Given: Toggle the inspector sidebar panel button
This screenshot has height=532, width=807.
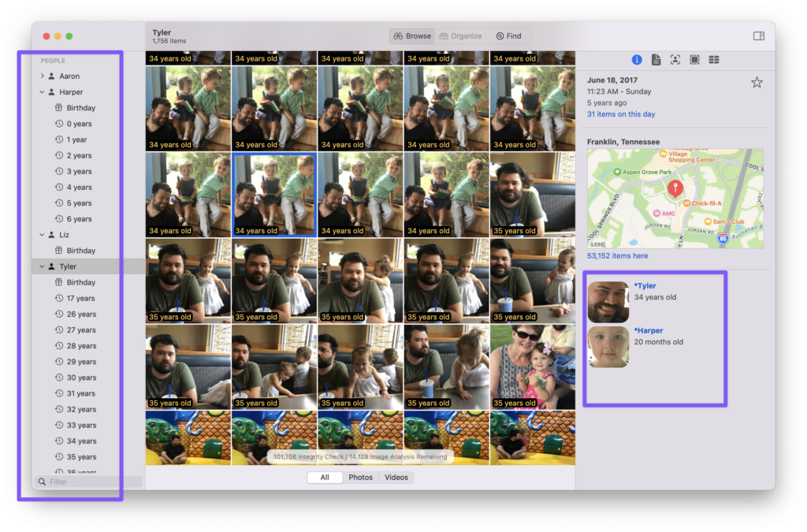Looking at the screenshot, I should pos(759,36).
